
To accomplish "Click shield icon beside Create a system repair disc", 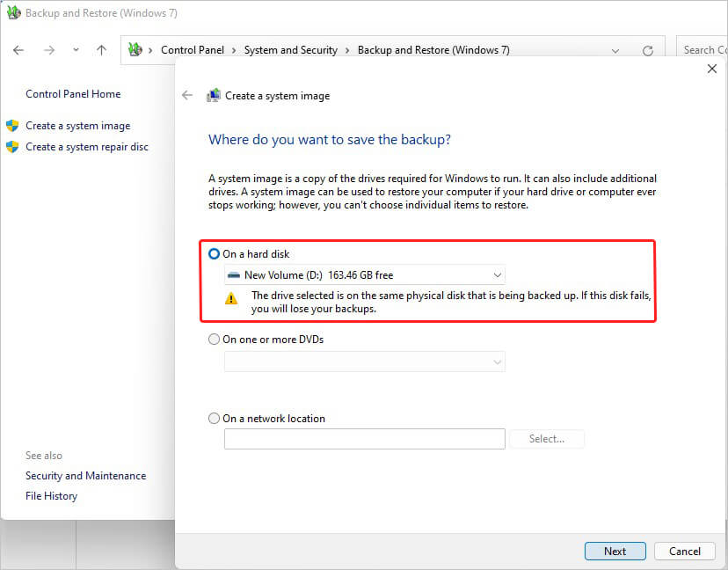I will (12, 147).
